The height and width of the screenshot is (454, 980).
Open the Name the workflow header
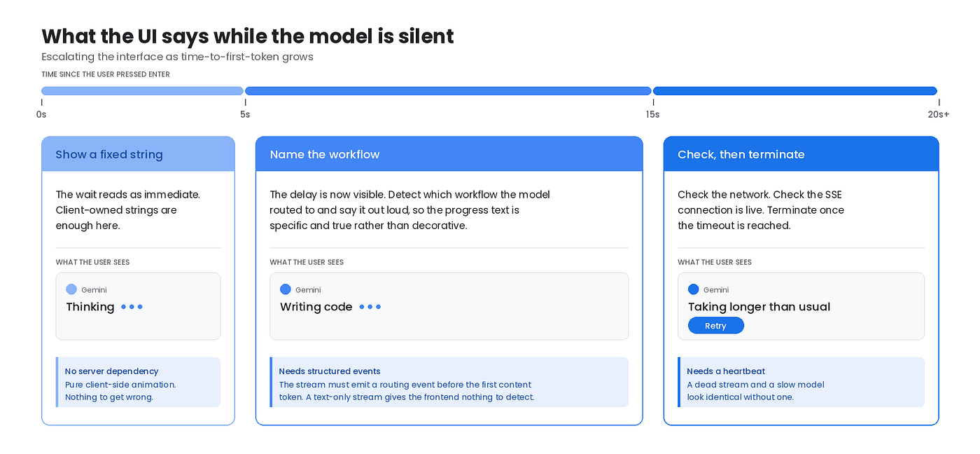tap(449, 154)
